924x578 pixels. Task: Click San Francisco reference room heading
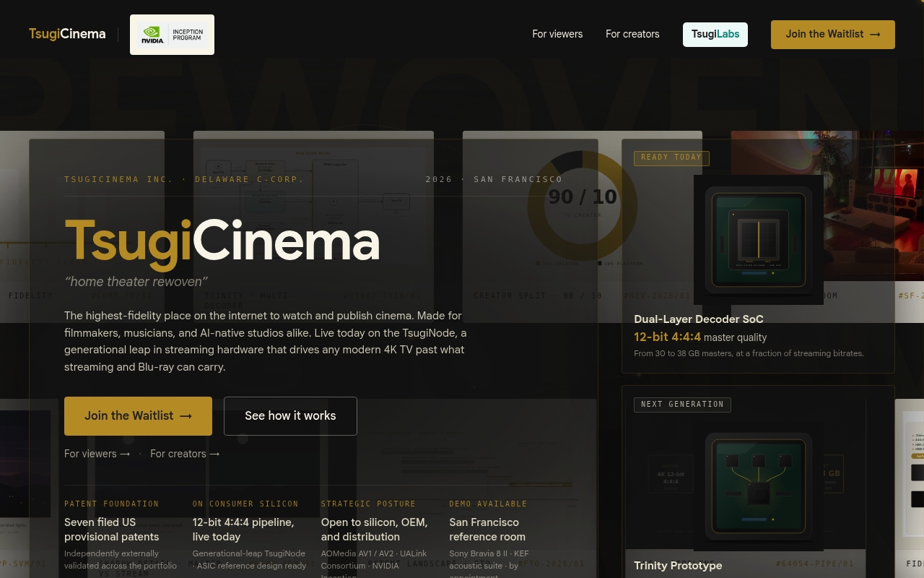[487, 530]
